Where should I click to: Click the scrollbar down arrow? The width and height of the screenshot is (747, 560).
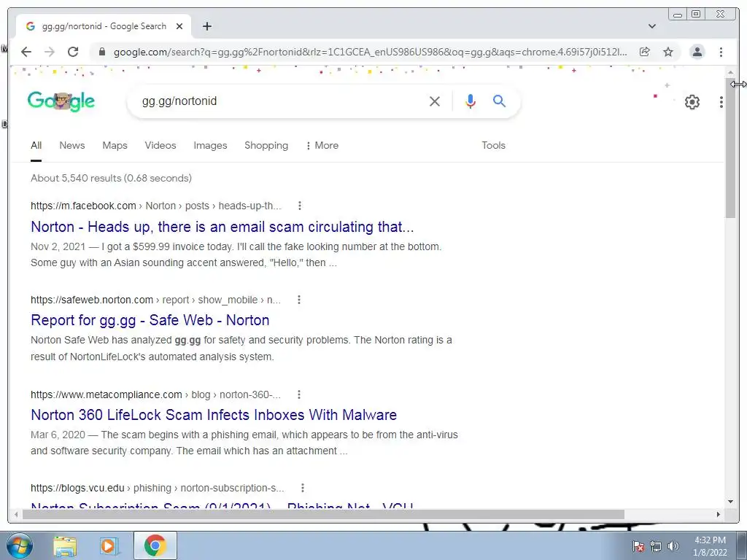coord(731,502)
